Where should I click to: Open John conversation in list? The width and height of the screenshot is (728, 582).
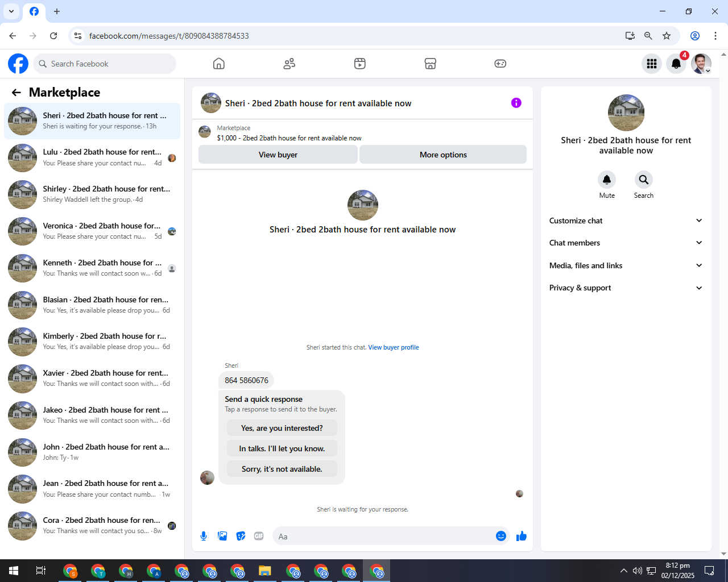(x=92, y=452)
